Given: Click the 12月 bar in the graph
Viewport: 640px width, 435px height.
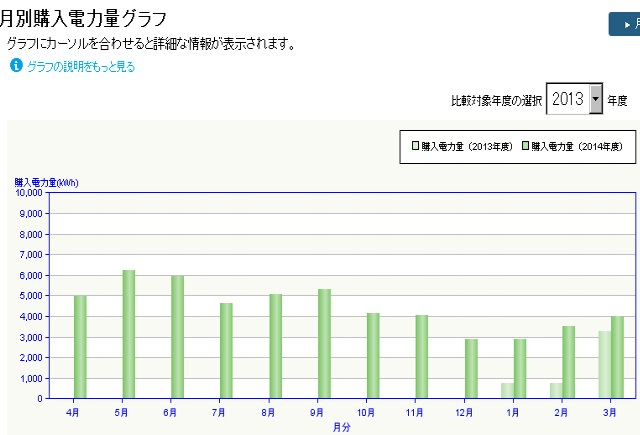Looking at the screenshot, I should pos(470,368).
